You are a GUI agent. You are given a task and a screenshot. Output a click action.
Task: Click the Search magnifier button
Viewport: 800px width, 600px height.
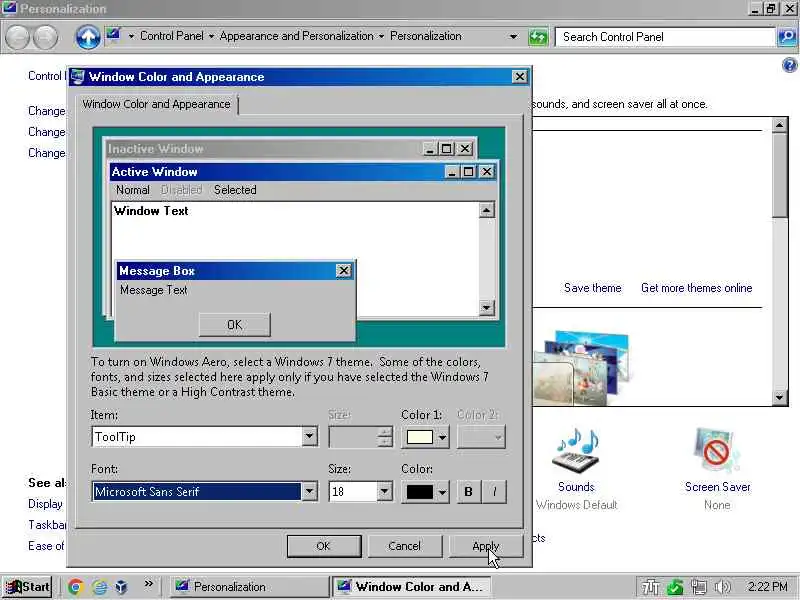(x=787, y=37)
